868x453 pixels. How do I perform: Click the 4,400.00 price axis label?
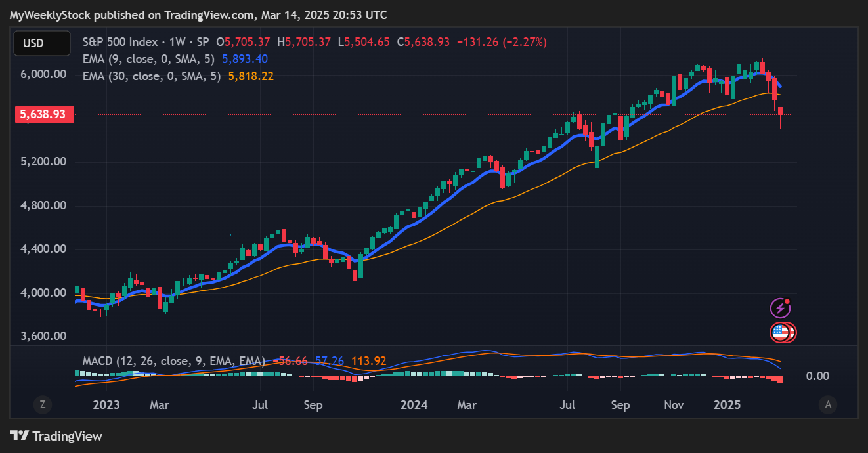point(43,249)
